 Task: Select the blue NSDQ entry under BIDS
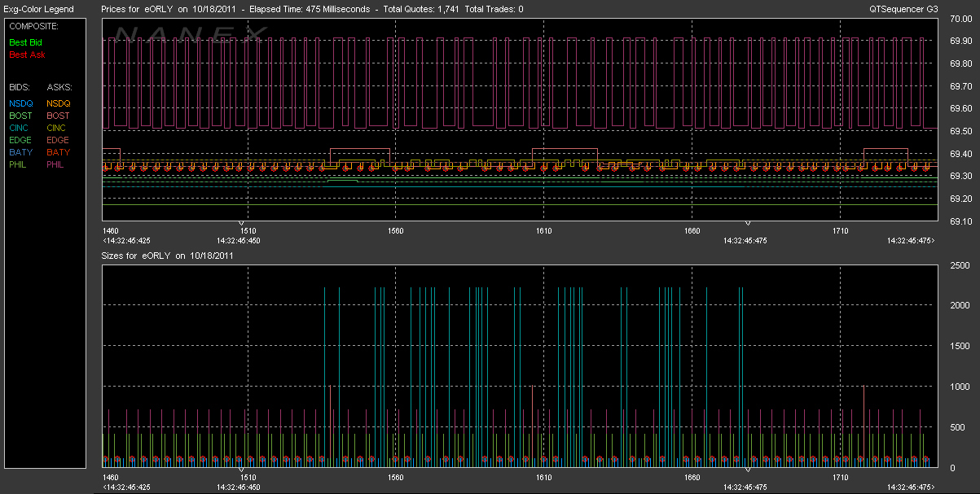point(21,103)
